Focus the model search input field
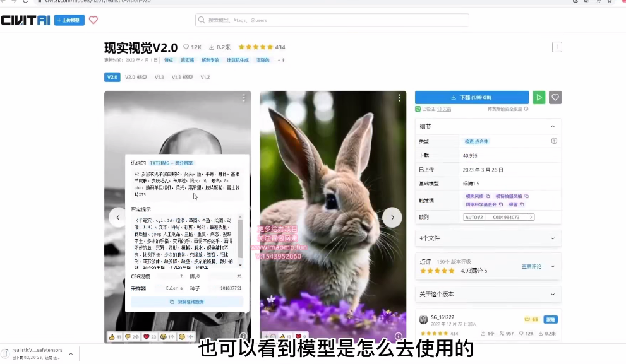Image resolution: width=626 pixels, height=364 pixels. [x=332, y=20]
